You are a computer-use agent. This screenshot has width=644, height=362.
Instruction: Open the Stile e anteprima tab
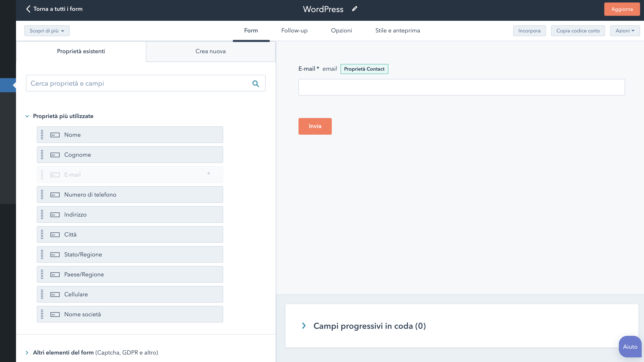point(398,31)
